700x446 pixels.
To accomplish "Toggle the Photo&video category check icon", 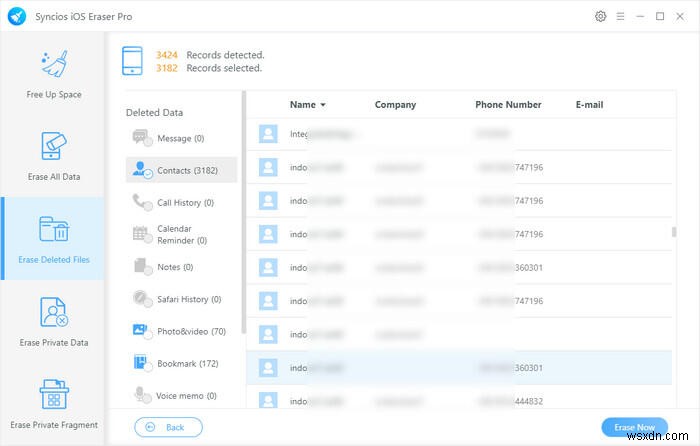I will (148, 335).
